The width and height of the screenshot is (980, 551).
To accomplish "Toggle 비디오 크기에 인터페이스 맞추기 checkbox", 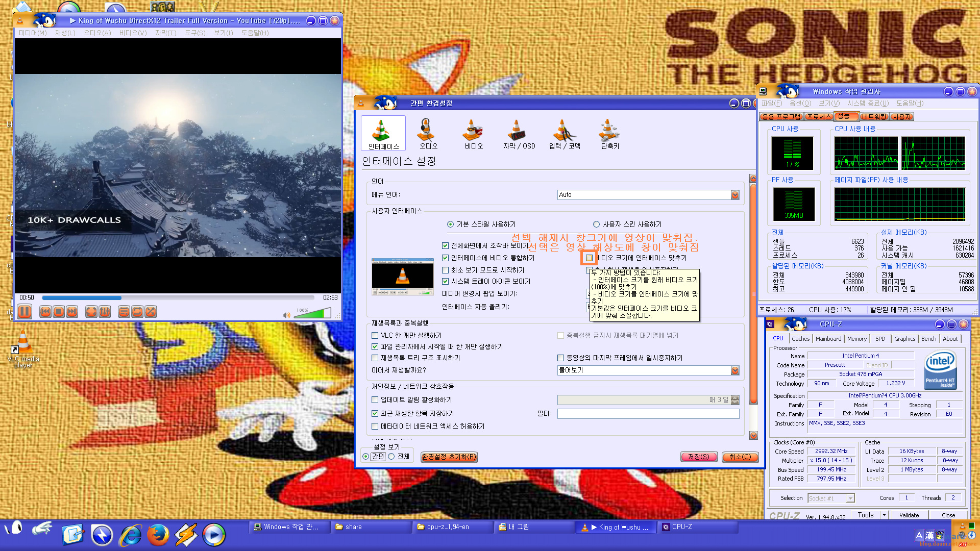I will click(x=589, y=258).
